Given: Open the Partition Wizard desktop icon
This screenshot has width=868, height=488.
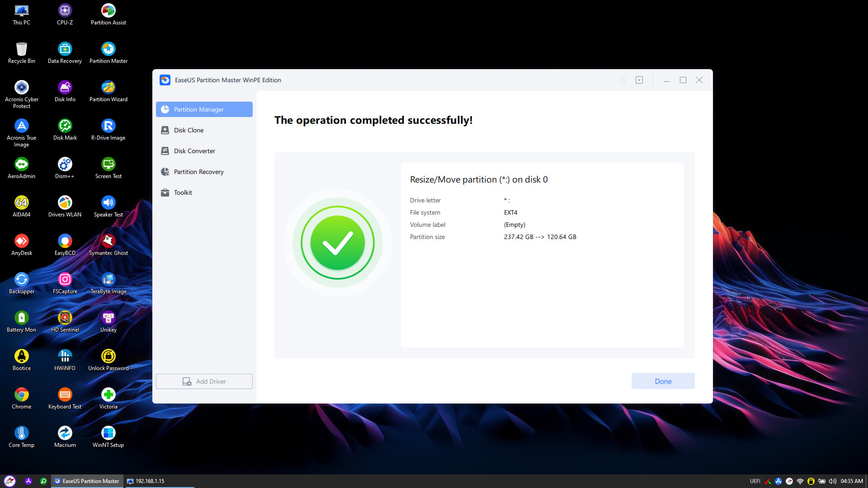Looking at the screenshot, I should (108, 91).
